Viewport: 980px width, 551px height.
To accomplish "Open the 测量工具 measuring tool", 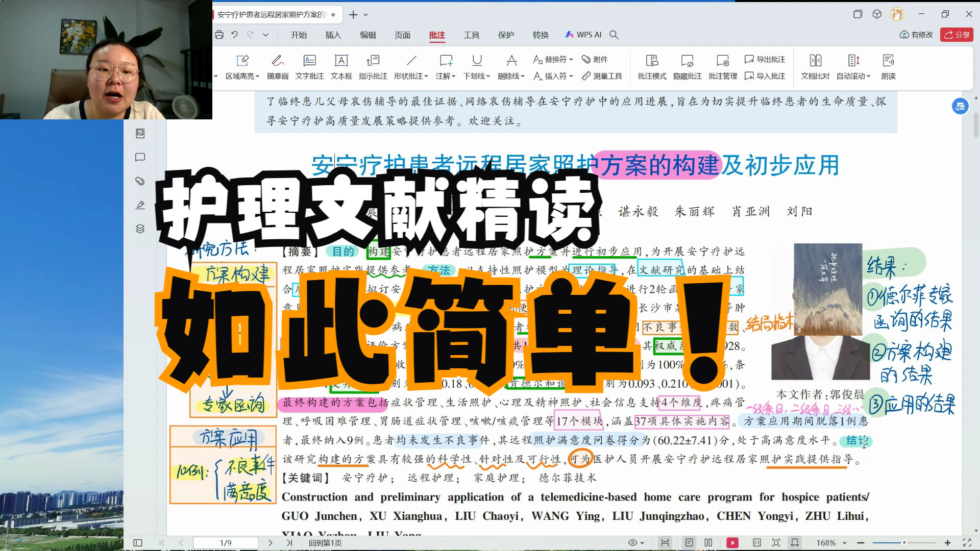I will tap(602, 76).
